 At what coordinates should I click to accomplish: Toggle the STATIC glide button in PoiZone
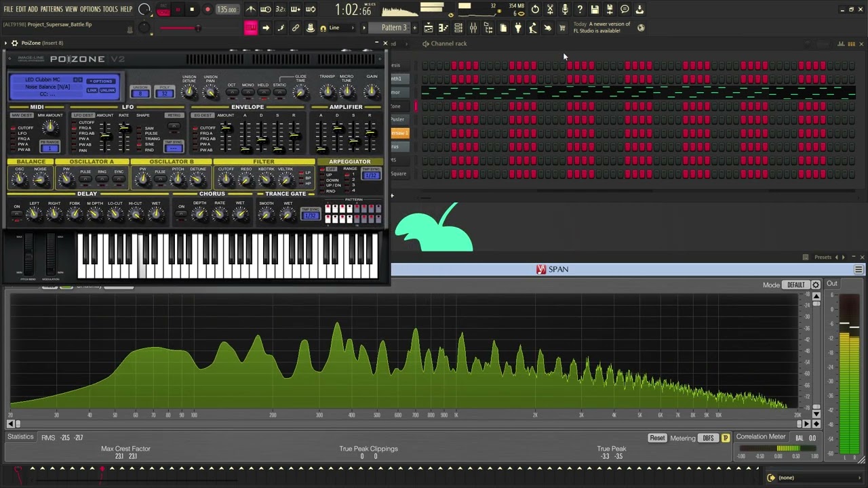pyautogui.click(x=279, y=91)
